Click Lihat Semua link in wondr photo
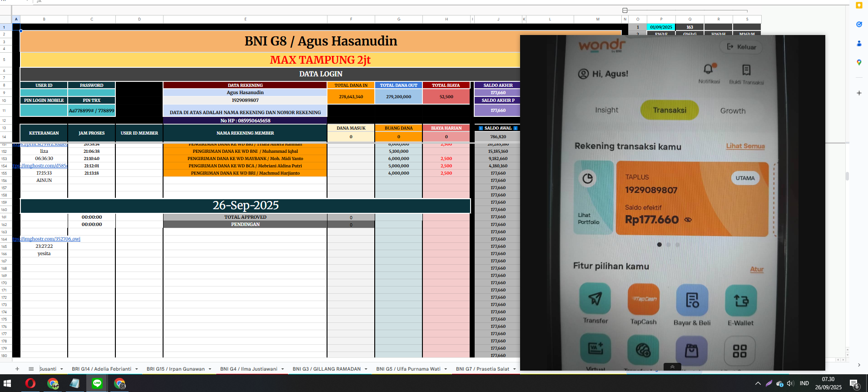The image size is (868, 392). click(745, 146)
